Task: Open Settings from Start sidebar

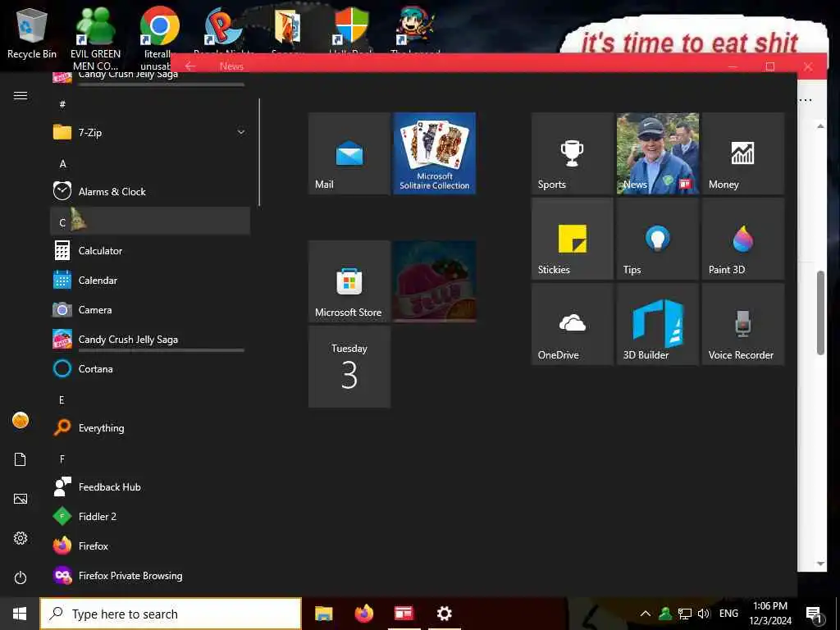Action: coord(21,538)
